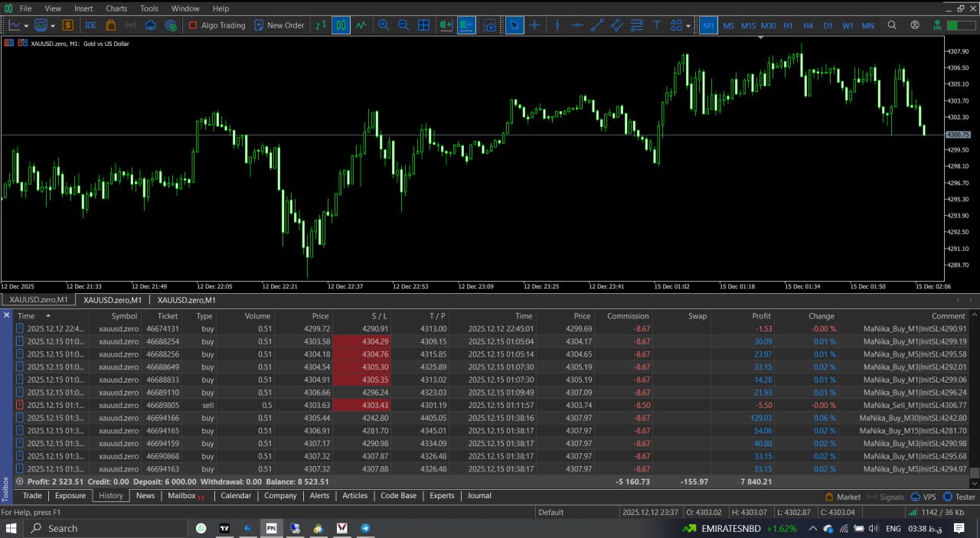Open the Insert menu
This screenshot has height=538, width=980.
tap(83, 8)
